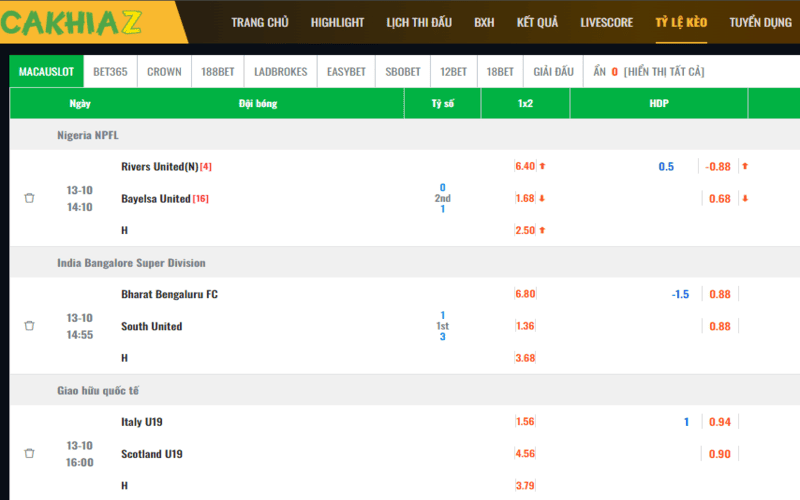Open the GIẢI ĐẤU league filter
Image resolution: width=800 pixels, height=500 pixels.
[554, 72]
